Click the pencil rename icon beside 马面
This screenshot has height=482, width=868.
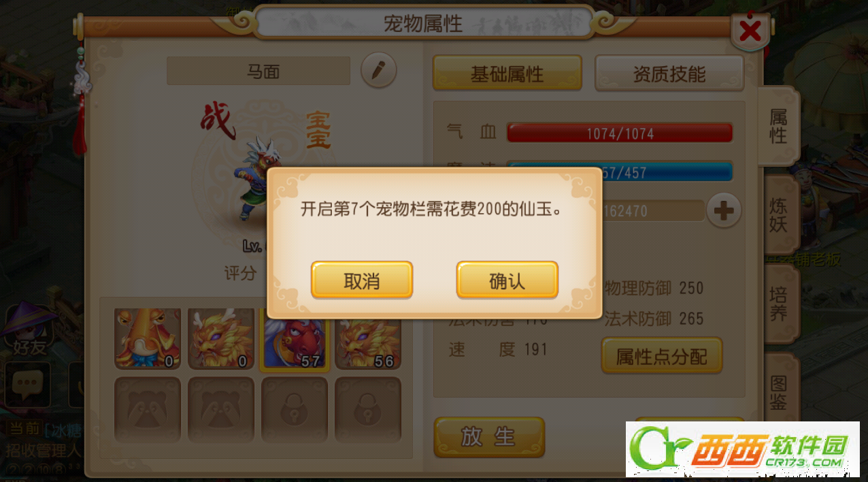[x=378, y=70]
